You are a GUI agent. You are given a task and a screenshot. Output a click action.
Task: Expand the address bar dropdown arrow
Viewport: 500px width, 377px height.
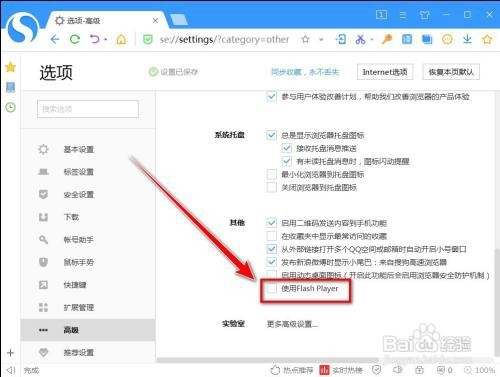coord(321,40)
